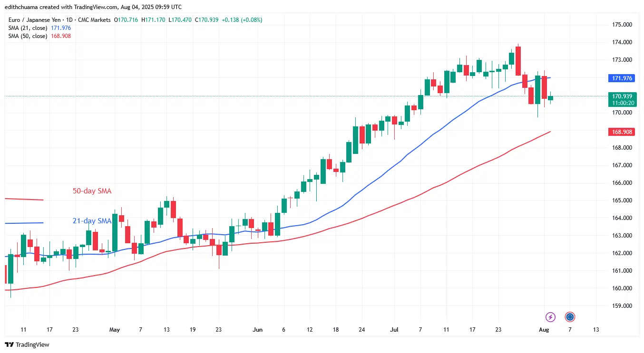Viewport: 644px width, 353px height.
Task: Click the red 168.908 SMA price label
Action: 621,132
